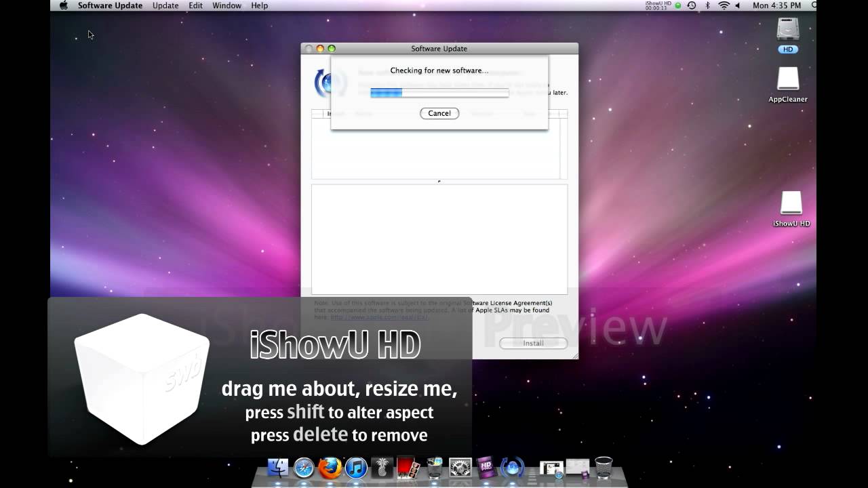Open AppCleaner from the Dock
The height and width of the screenshot is (488, 868).
434,468
